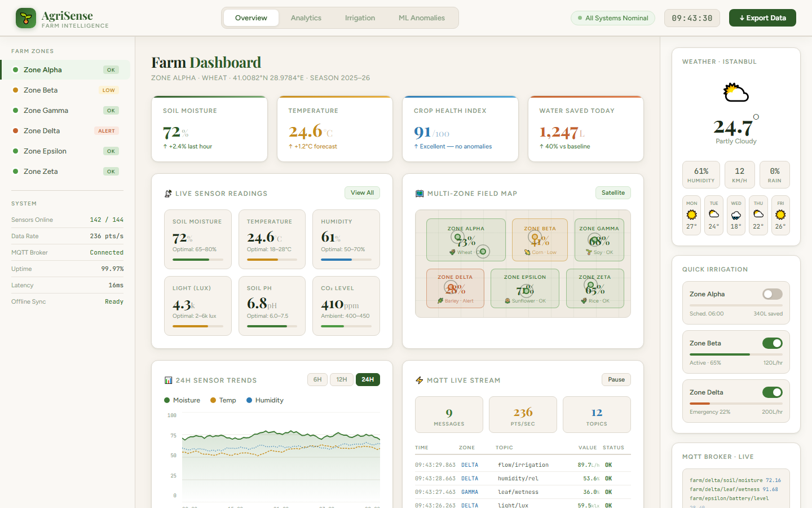Open the ML Anomalies tab
The width and height of the screenshot is (812, 508).
422,18
